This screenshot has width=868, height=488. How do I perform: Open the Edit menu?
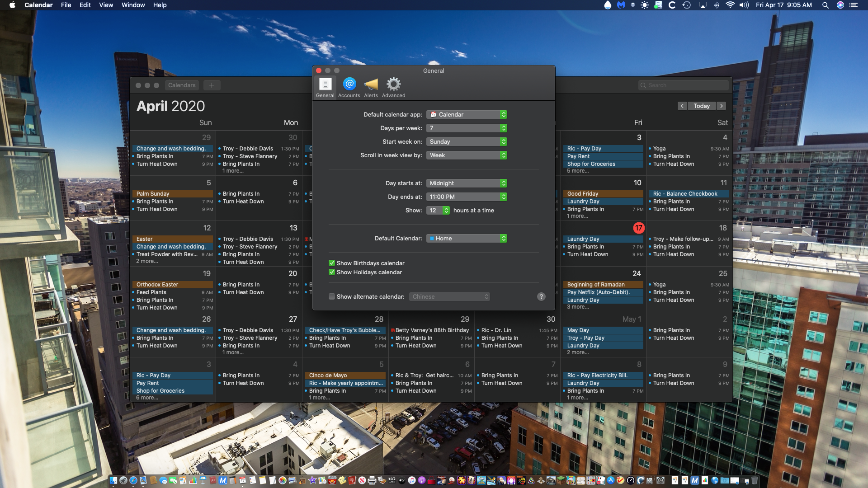coord(85,5)
